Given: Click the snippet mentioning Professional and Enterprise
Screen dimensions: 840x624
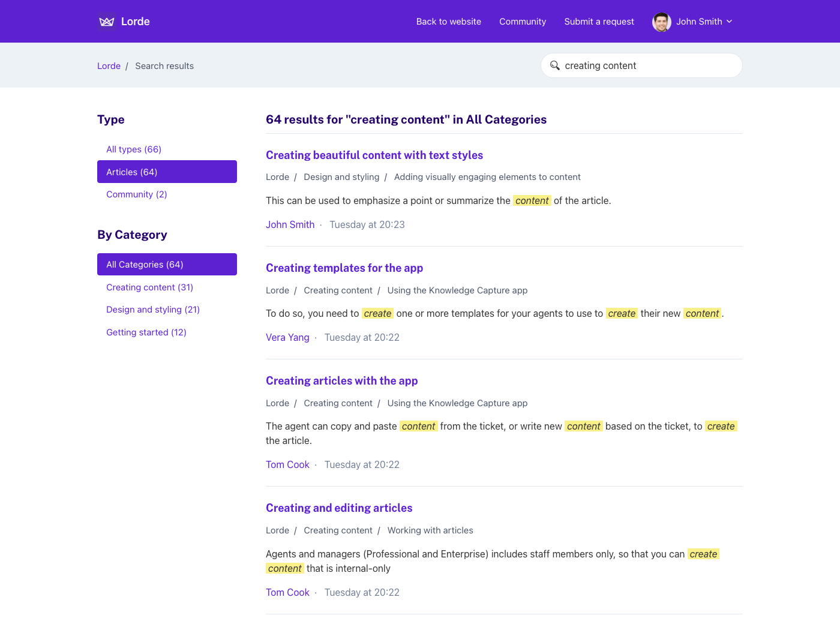Looking at the screenshot, I should pos(492,561).
